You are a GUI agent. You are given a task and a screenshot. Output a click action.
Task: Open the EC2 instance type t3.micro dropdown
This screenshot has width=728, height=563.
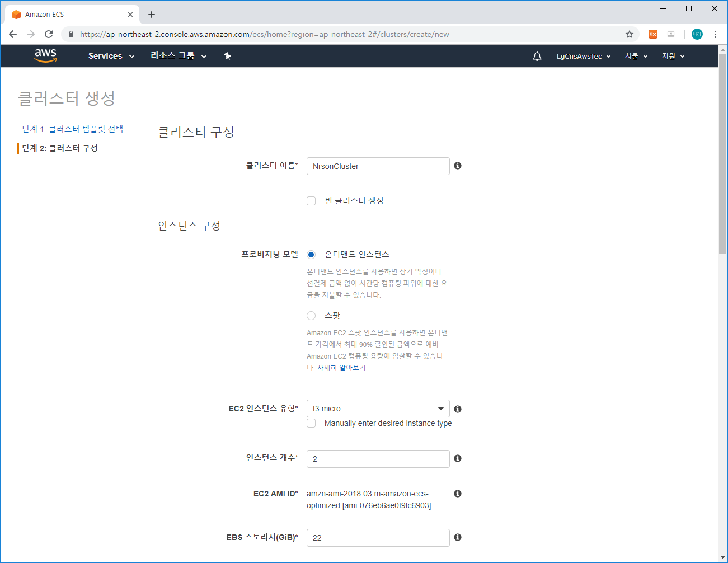click(378, 409)
